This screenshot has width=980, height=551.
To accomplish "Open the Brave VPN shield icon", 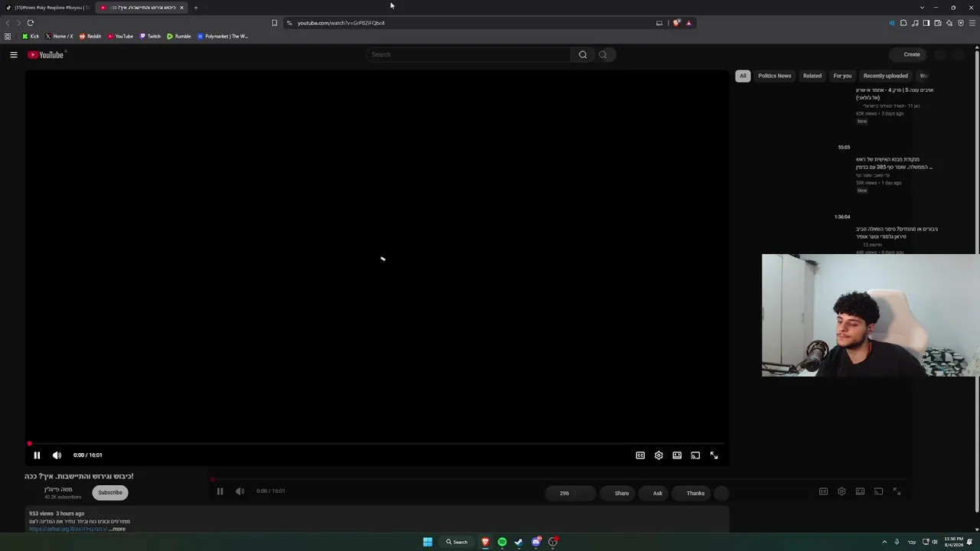I will 961,23.
